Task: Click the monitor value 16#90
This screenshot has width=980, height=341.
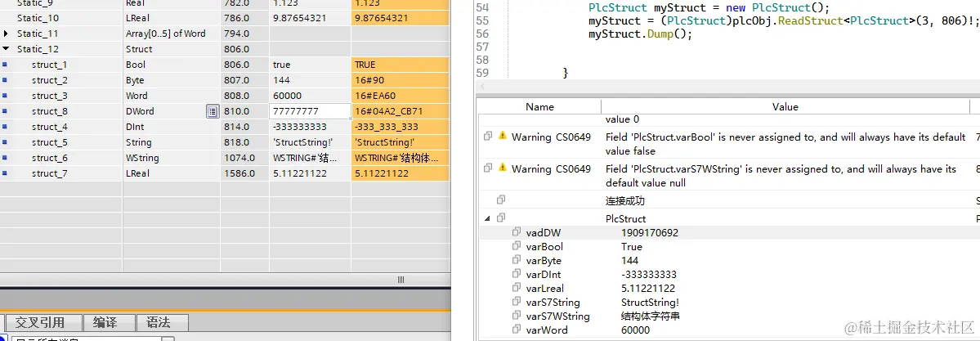Action: point(368,80)
